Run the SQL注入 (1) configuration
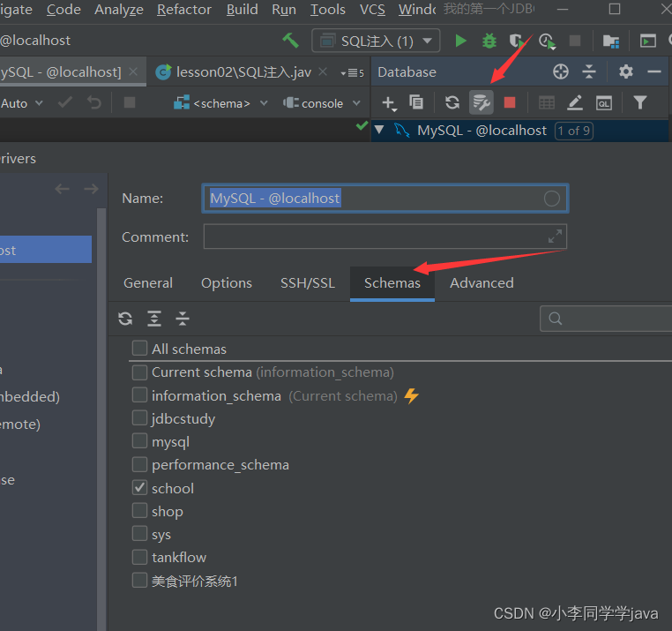 (x=460, y=41)
